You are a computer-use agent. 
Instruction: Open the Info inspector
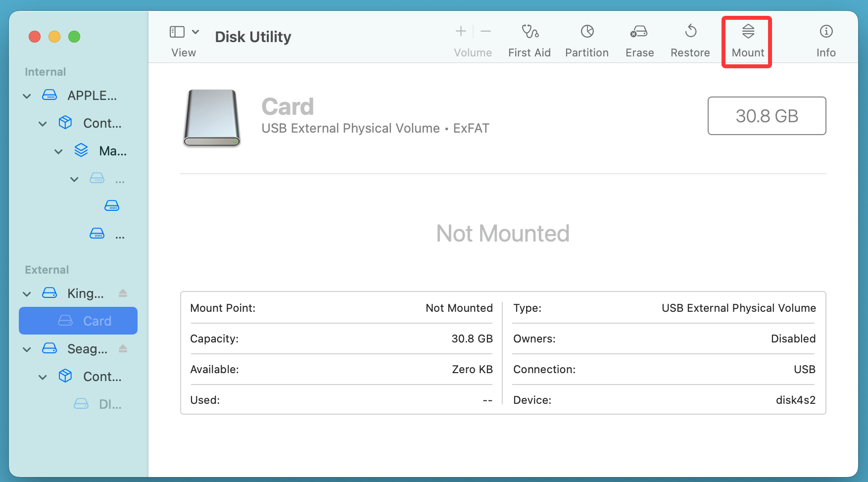coord(826,32)
